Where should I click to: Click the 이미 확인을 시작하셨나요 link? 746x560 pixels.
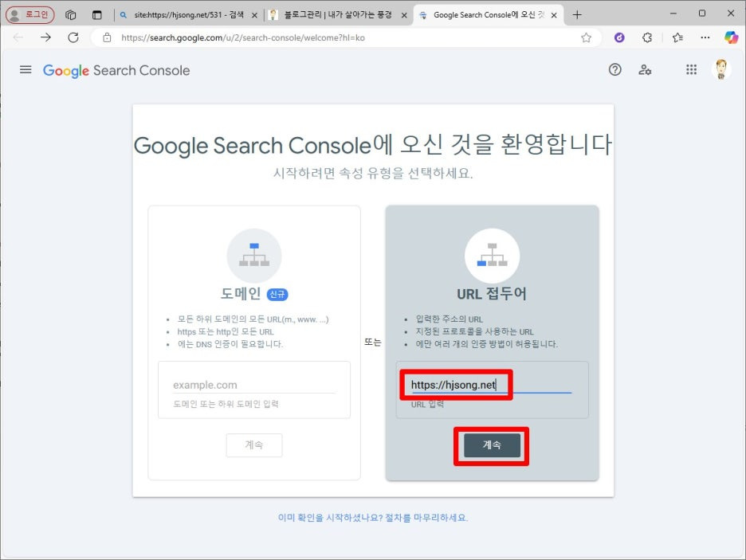373,518
